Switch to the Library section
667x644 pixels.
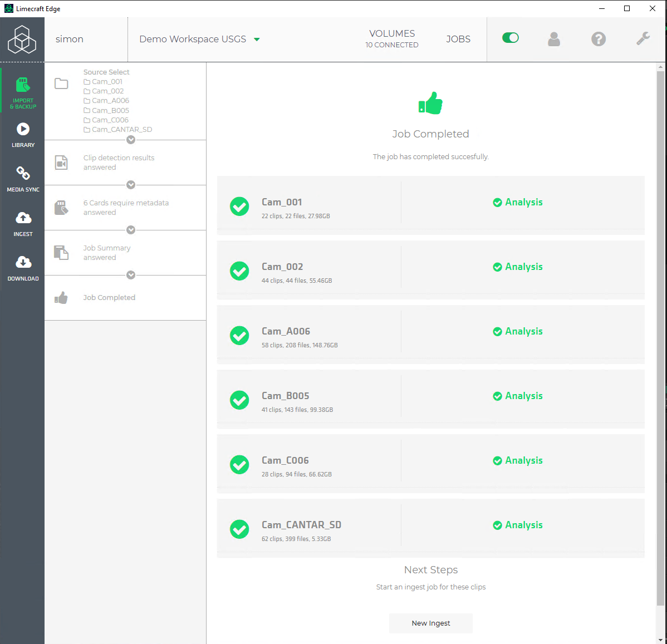[x=23, y=134]
